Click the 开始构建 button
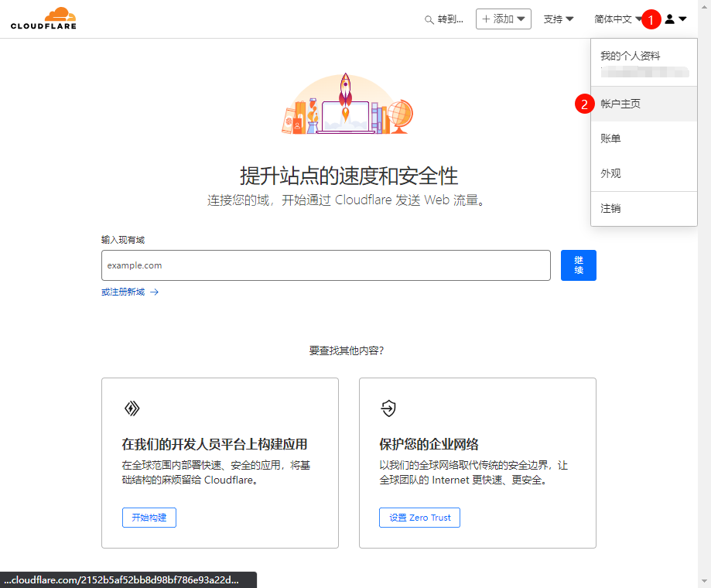 click(x=149, y=518)
